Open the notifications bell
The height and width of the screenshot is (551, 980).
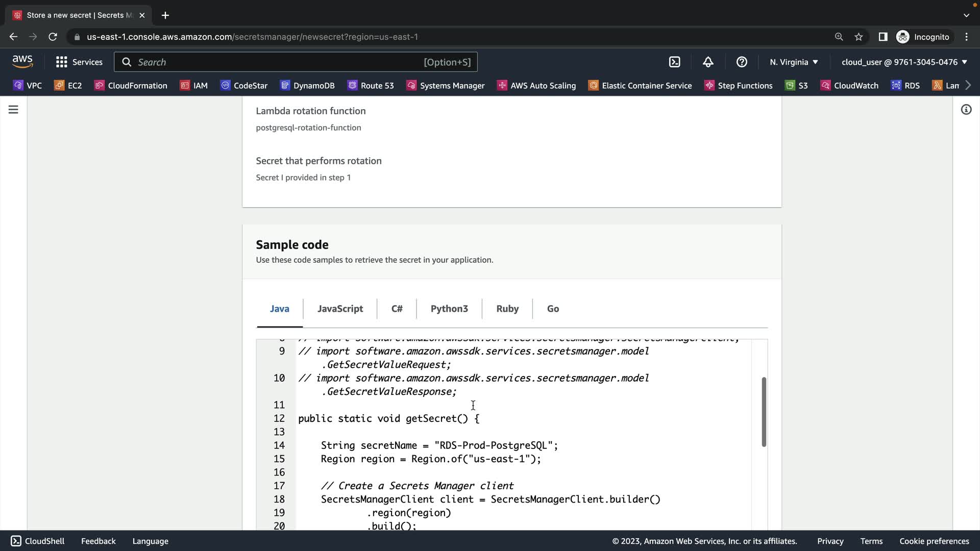pos(708,62)
